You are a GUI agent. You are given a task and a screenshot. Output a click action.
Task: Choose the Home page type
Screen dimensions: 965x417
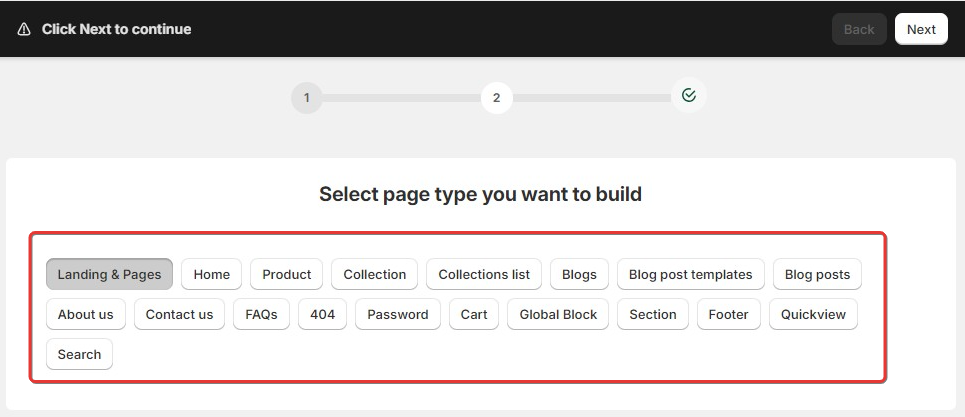pos(211,274)
